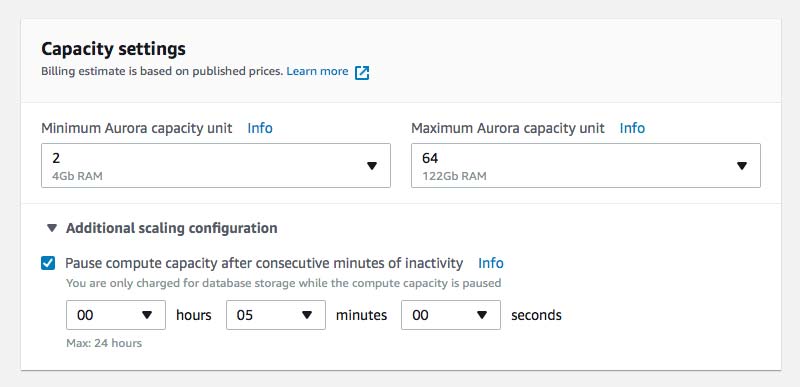Open Info next to Pause compute capacity
Image resolution: width=800 pixels, height=387 pixels.
[491, 264]
